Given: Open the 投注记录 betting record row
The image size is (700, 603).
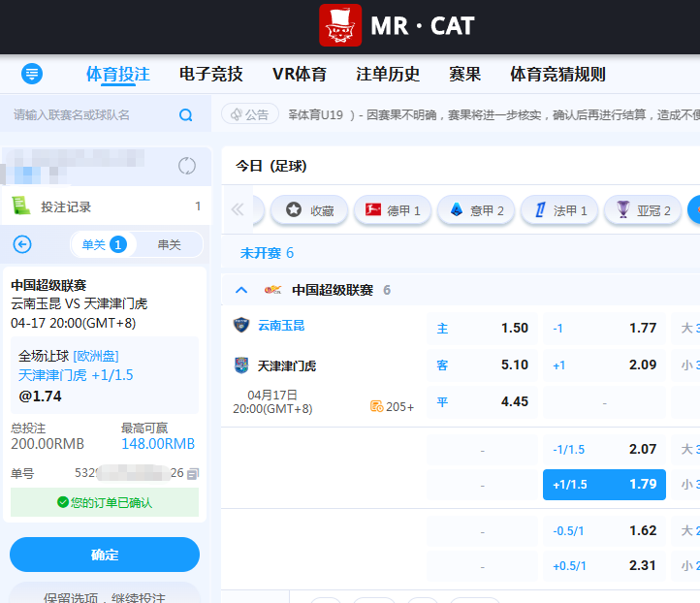Looking at the screenshot, I should pos(107,206).
